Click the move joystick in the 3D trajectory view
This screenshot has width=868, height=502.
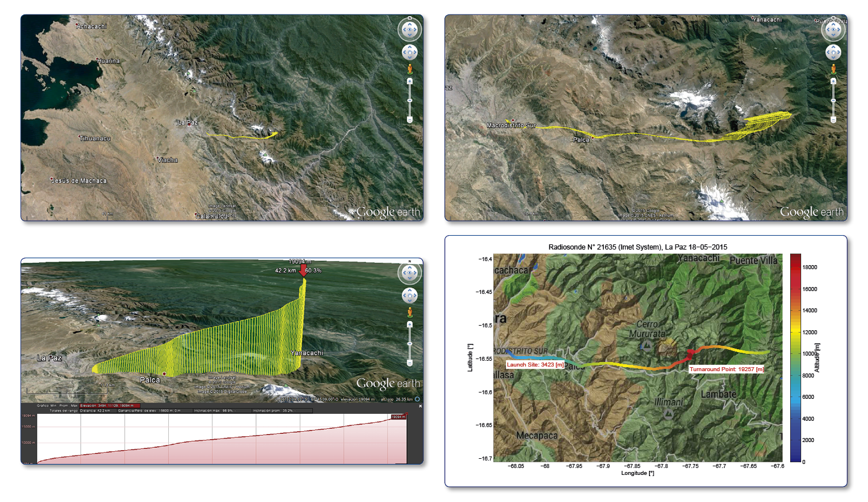(409, 296)
